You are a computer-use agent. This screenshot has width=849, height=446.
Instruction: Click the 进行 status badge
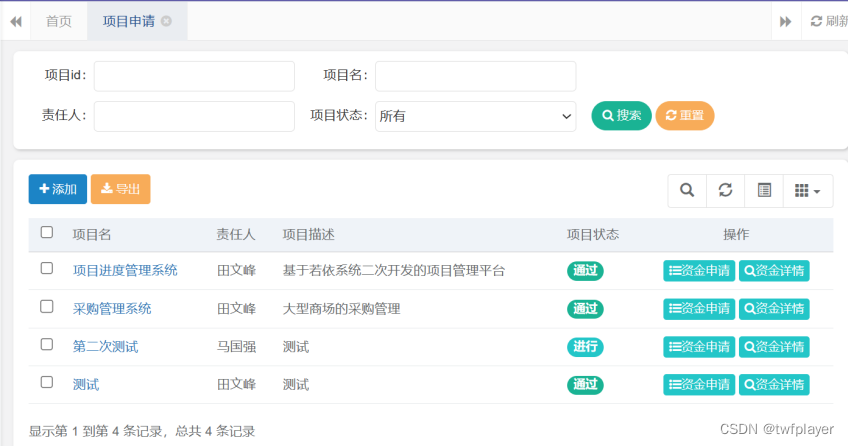click(585, 346)
